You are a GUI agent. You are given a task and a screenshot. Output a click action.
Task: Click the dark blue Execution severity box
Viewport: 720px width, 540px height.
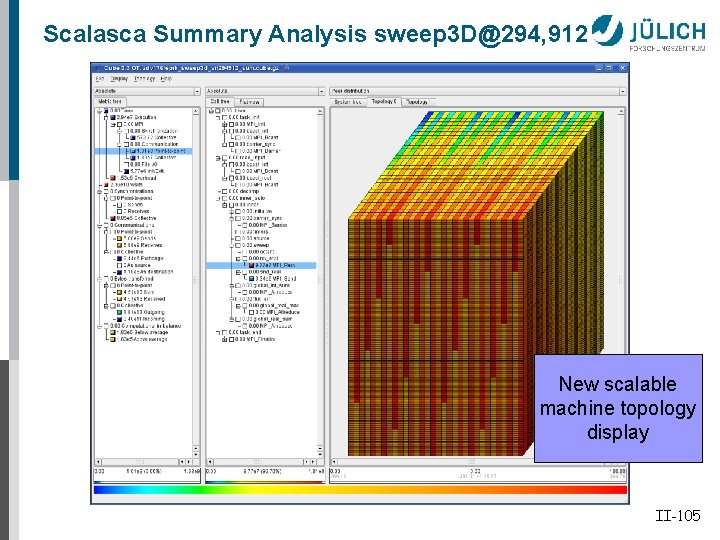[x=113, y=118]
